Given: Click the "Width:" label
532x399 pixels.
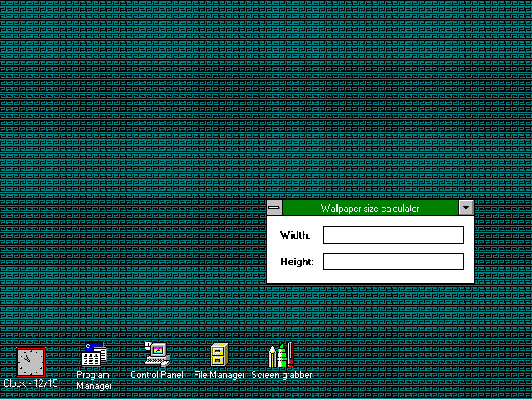Looking at the screenshot, I should click(295, 235).
